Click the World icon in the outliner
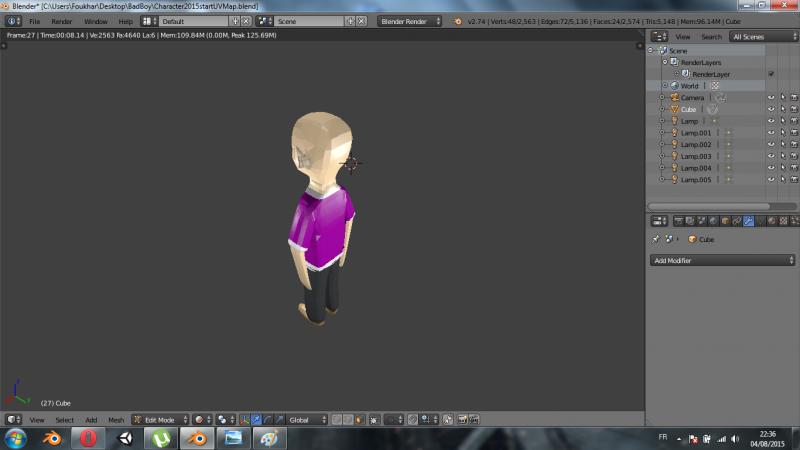800x450 pixels. coord(674,86)
